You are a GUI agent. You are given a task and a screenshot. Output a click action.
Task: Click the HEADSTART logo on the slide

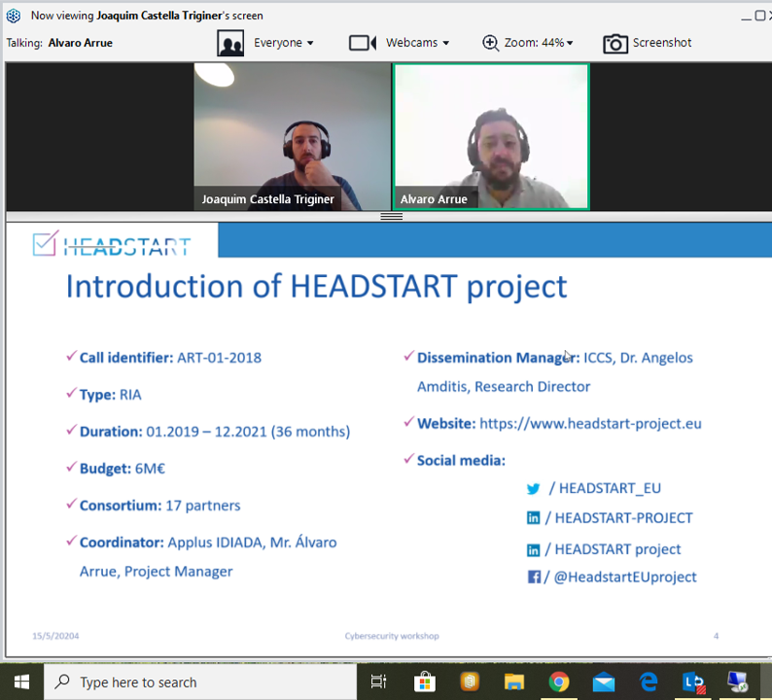111,244
